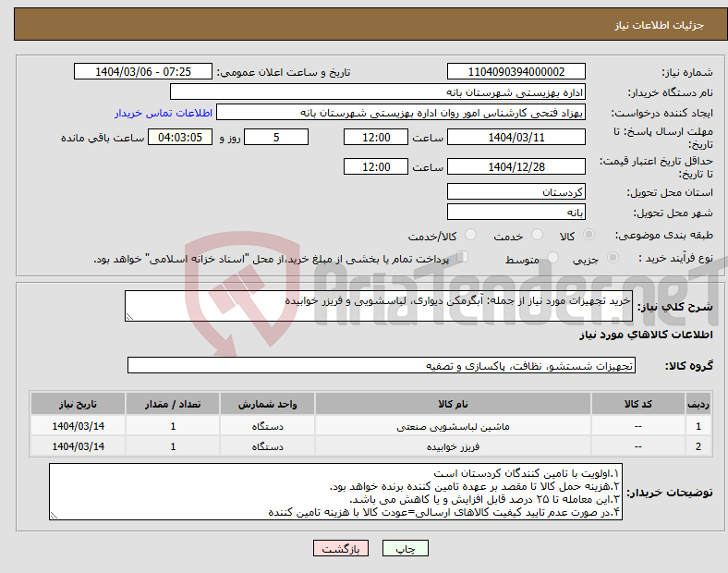
Task: Click the نام کالا column header
Action: click(x=453, y=404)
